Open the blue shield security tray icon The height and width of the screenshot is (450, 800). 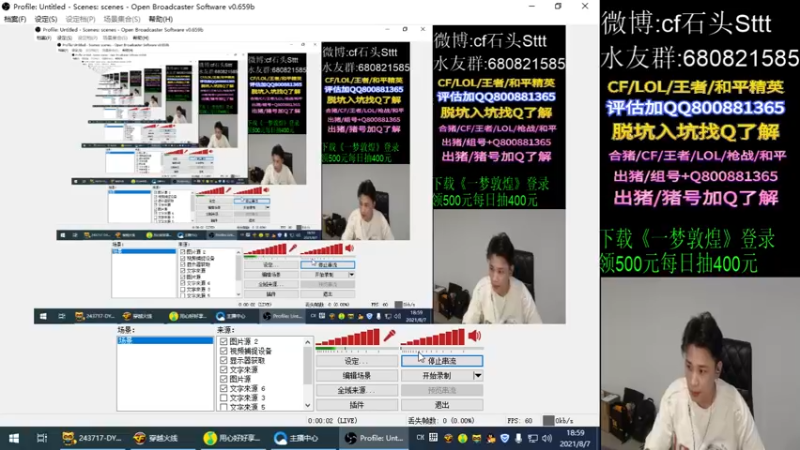click(505, 438)
